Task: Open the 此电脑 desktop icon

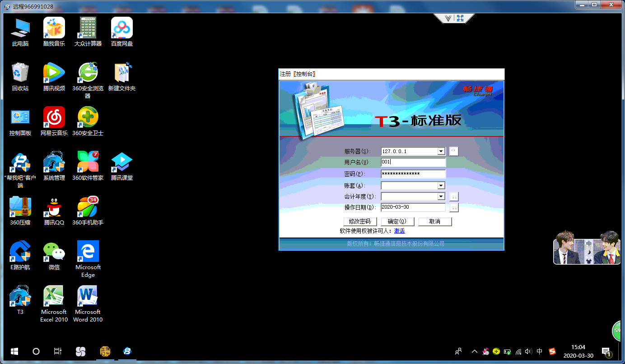Action: (x=20, y=32)
